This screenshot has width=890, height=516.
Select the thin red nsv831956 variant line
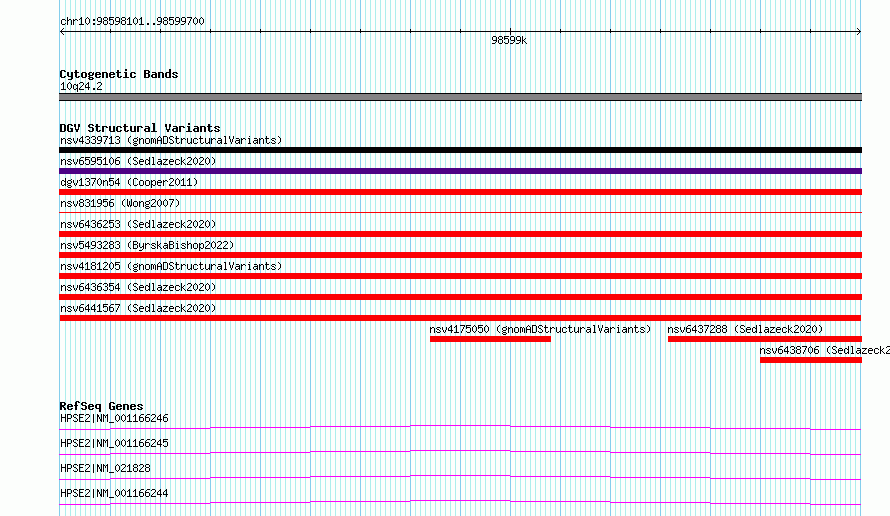click(x=460, y=212)
